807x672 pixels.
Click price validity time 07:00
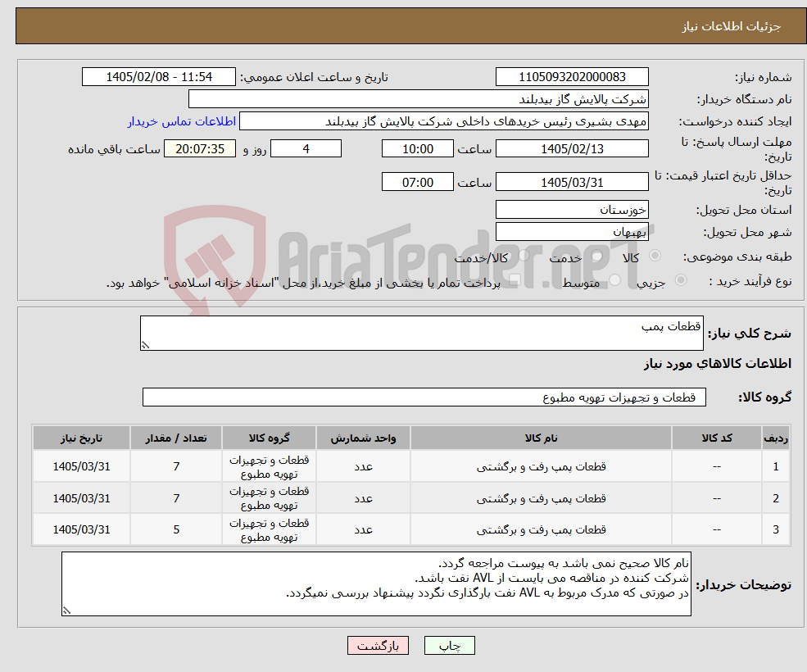coord(417,182)
